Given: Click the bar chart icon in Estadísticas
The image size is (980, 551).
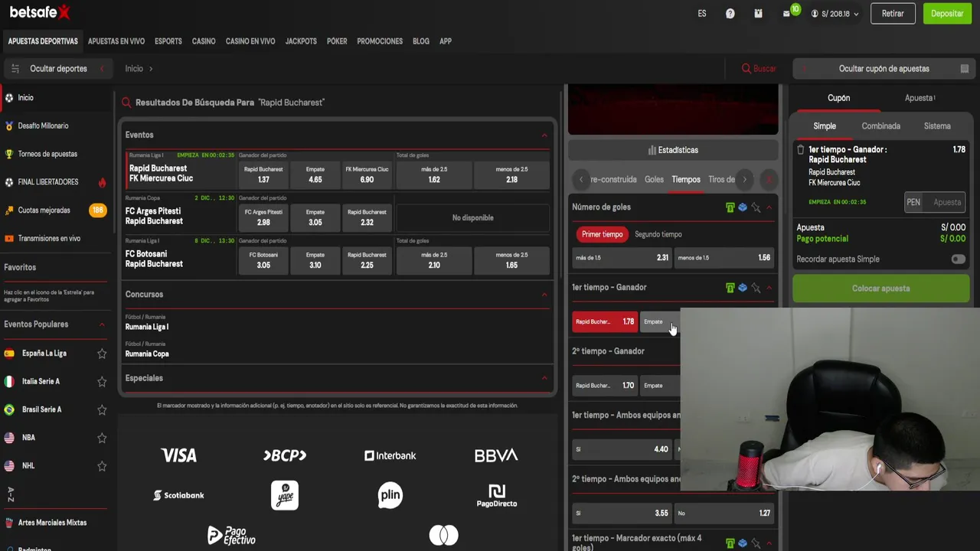Looking at the screenshot, I should tap(652, 150).
